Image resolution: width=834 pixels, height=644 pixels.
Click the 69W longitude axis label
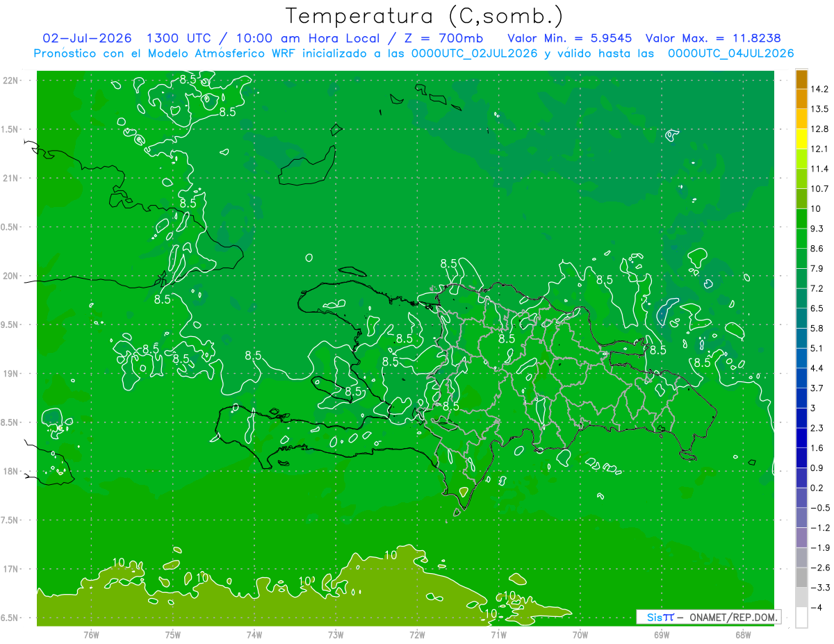point(662,635)
